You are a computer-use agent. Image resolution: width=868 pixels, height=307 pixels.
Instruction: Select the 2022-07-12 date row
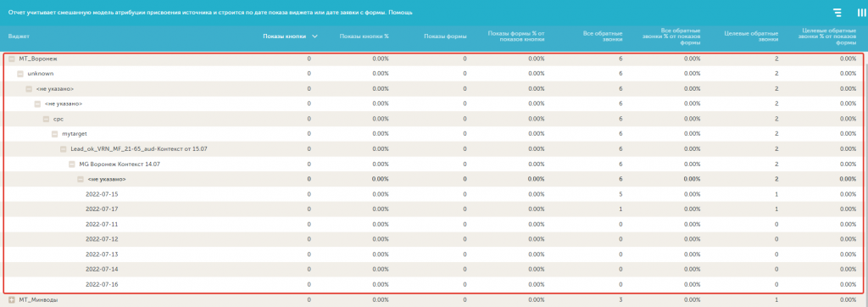pos(434,239)
